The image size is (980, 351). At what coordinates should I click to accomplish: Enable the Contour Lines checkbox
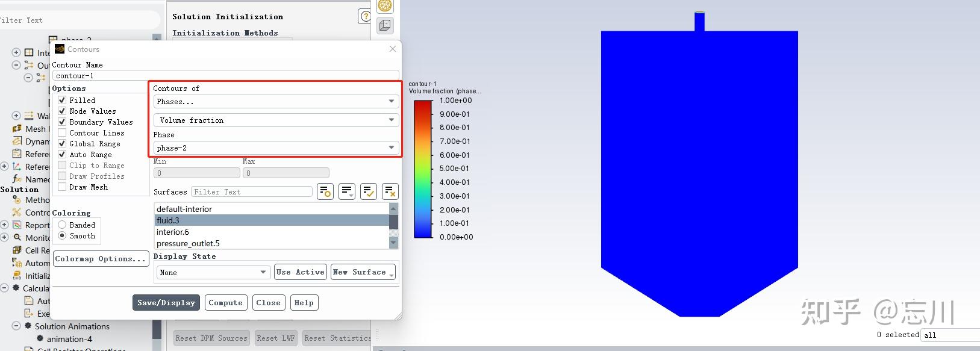[62, 132]
